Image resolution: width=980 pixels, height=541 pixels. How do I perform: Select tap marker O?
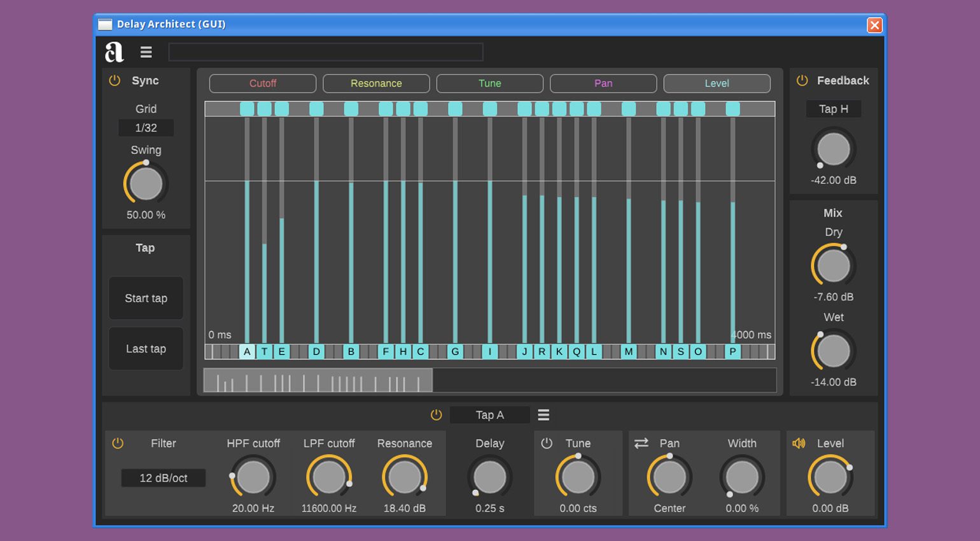(698, 351)
